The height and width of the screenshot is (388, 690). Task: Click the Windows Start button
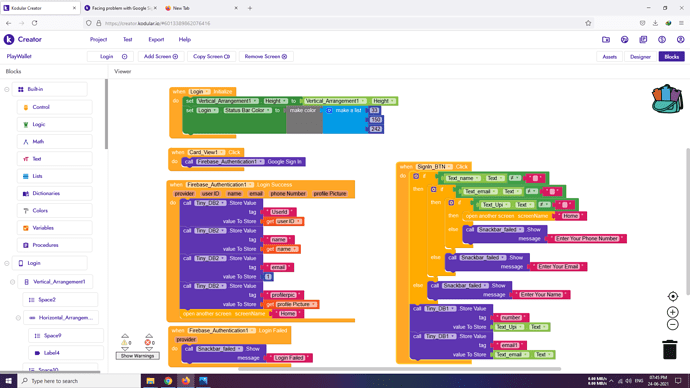point(8,381)
